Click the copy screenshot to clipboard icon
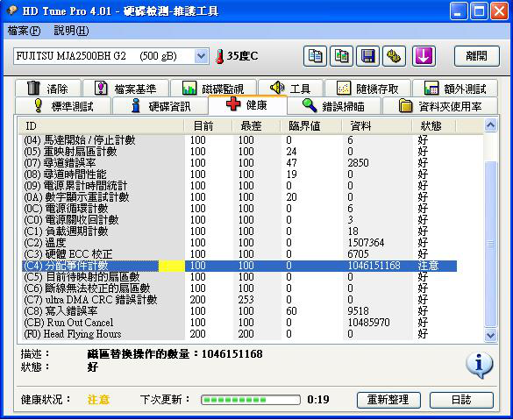This screenshot has height=420, width=513. pos(341,56)
